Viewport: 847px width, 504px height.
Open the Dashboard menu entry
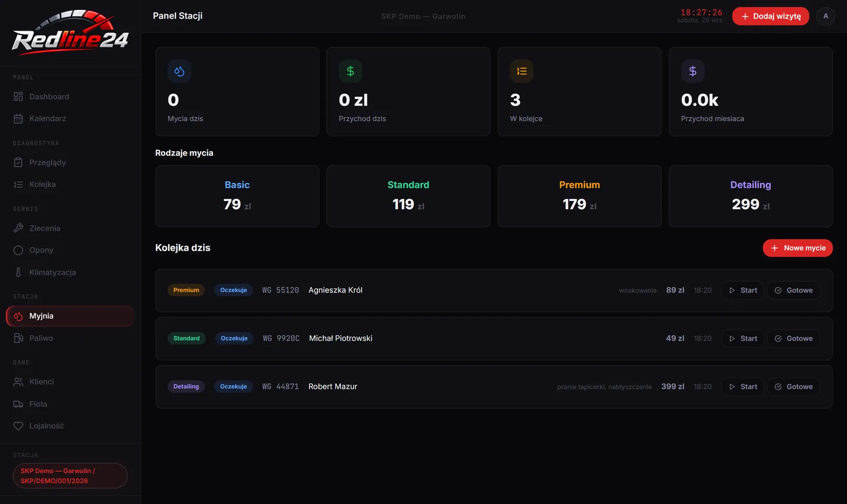(x=70, y=97)
